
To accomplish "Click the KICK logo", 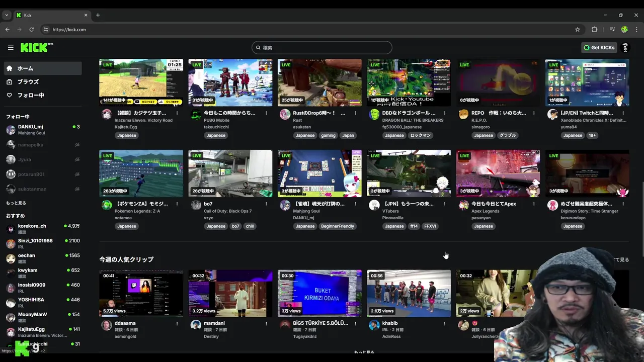I will pyautogui.click(x=36, y=47).
